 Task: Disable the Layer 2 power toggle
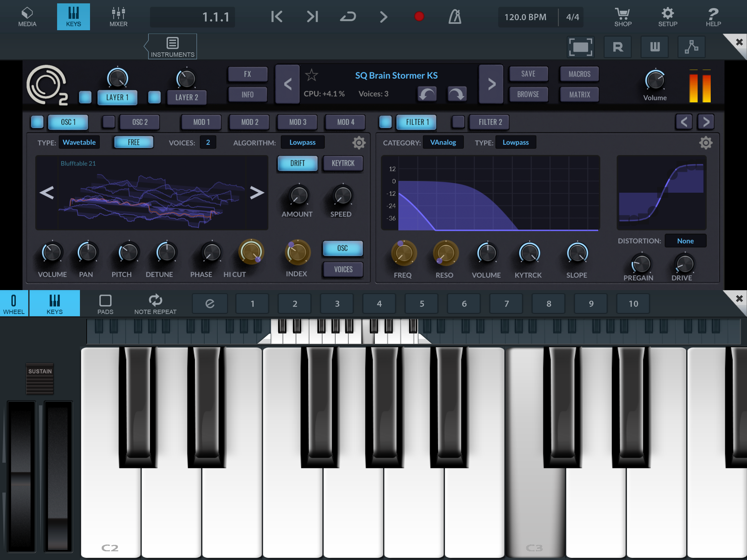pyautogui.click(x=154, y=97)
